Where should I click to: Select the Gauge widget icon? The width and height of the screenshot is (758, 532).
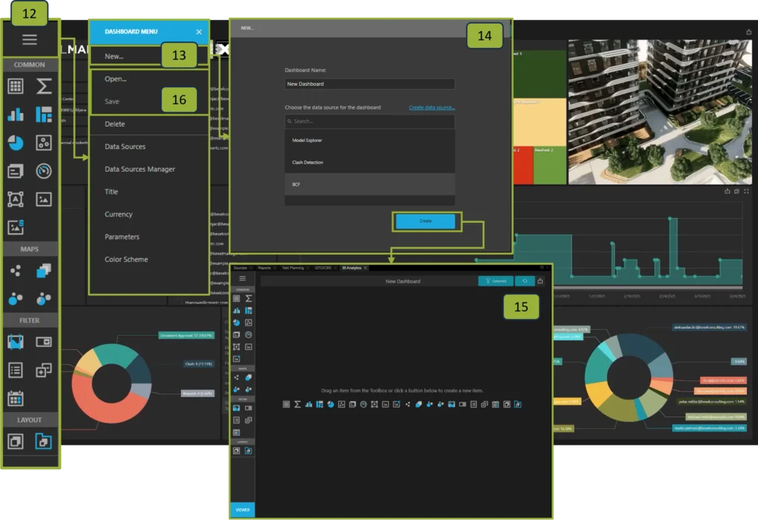[x=44, y=170]
